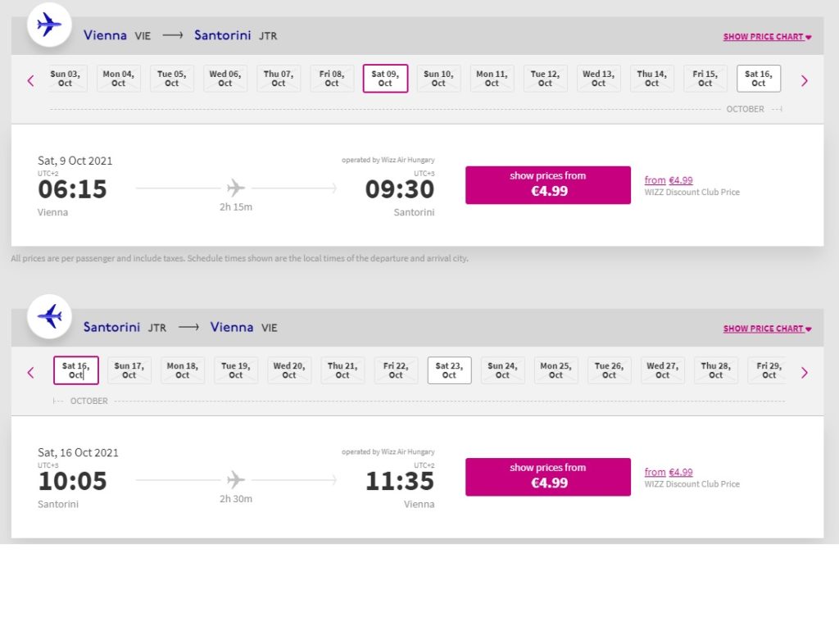The image size is (839, 644).
Task: Select Fri 08, Oct outbound date
Action: [x=332, y=79]
